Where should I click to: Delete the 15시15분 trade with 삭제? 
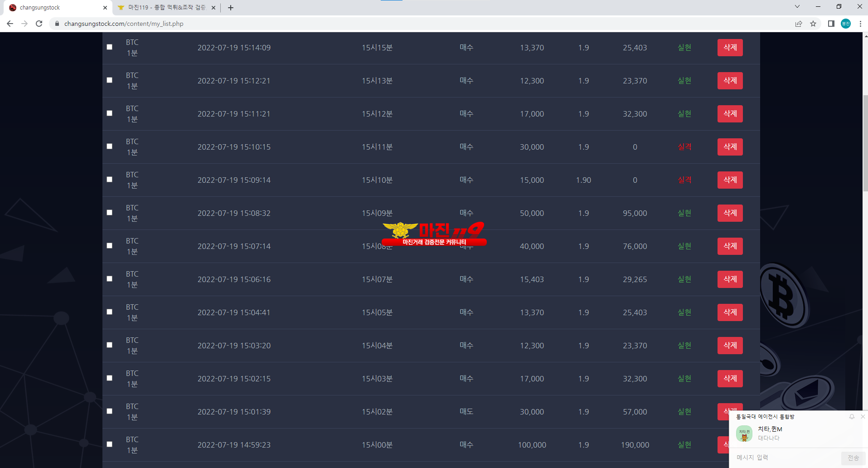click(x=730, y=48)
